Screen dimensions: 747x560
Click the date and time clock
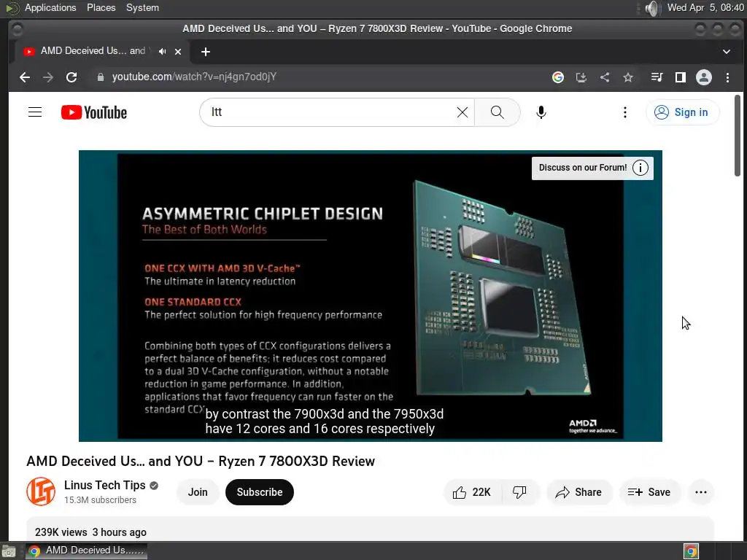pos(705,7)
